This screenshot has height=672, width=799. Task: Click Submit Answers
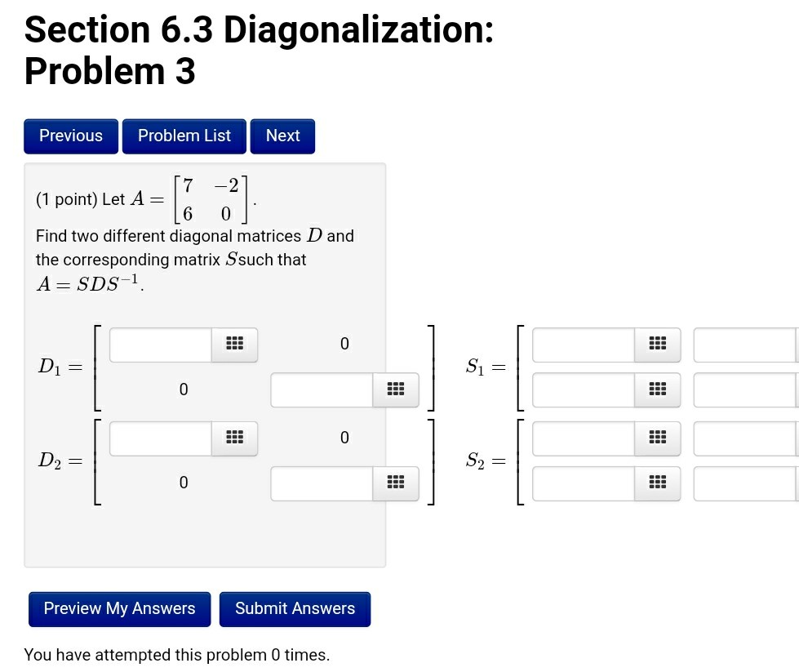pos(295,608)
